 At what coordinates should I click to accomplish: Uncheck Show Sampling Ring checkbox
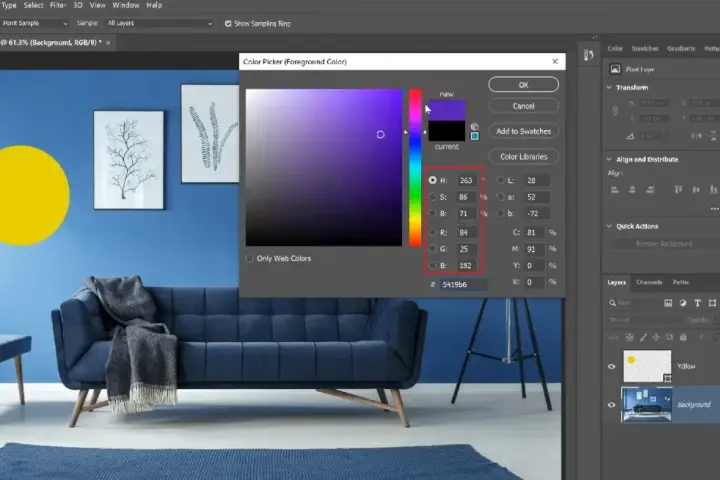pos(228,23)
